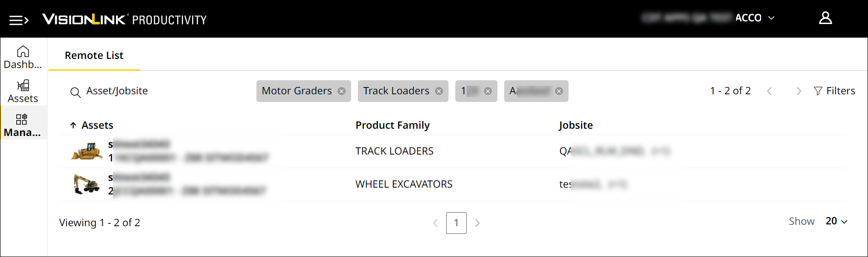Screen dimensions: 868x257
Task: Click bottom pagination next arrow
Action: click(477, 223)
